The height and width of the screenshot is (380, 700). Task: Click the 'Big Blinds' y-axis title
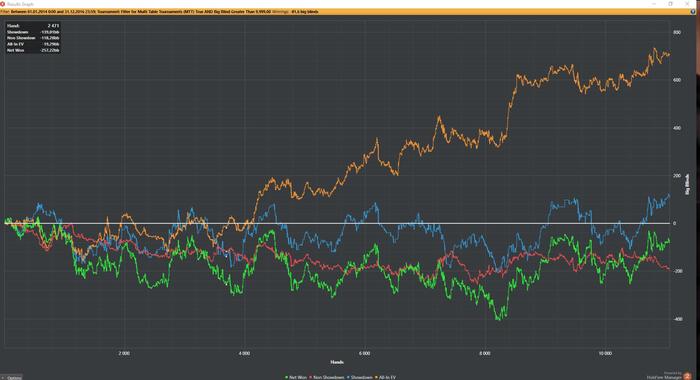(x=688, y=184)
